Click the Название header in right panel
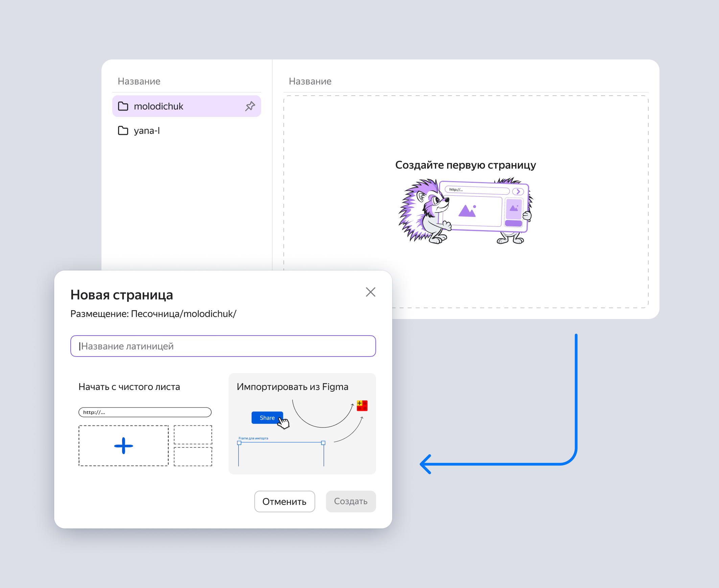The image size is (719, 588). click(310, 81)
